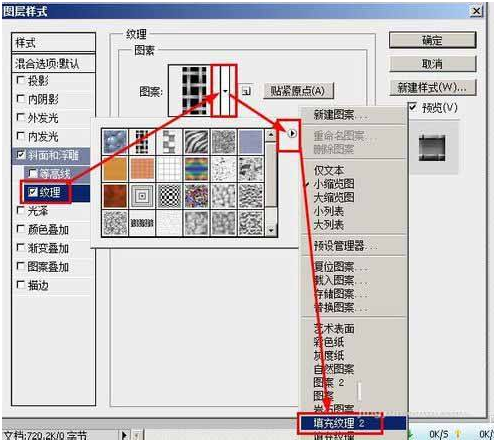
Task: Toggle the 渐变叠加 gradient overlay checkbox
Action: pyautogui.click(x=21, y=248)
